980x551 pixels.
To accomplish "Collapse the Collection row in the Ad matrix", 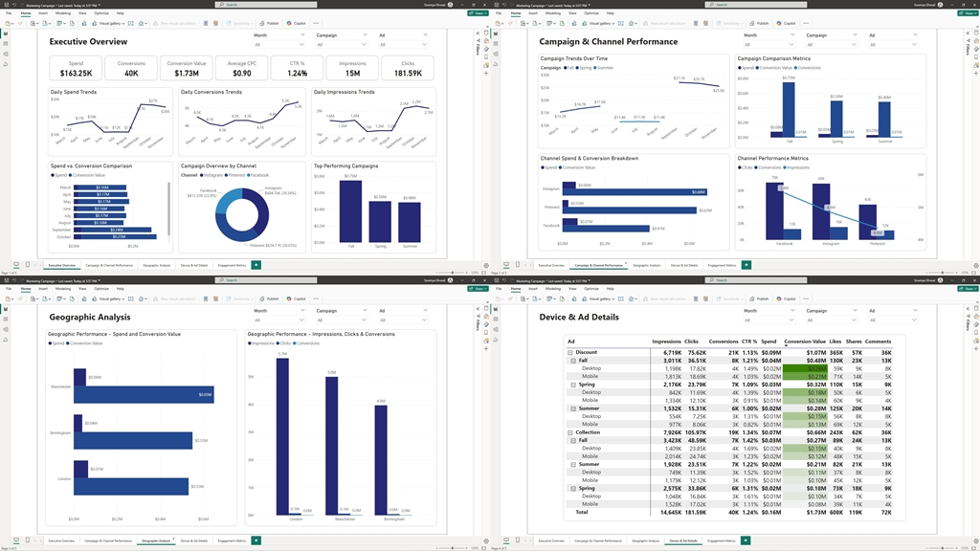I will click(x=571, y=432).
